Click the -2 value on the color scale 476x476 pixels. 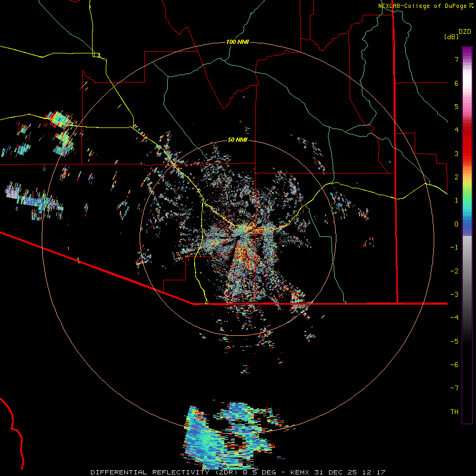pyautogui.click(x=454, y=271)
